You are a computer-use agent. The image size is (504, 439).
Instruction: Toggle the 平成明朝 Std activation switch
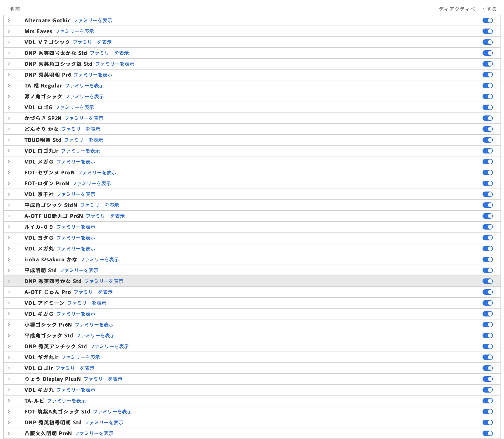(x=488, y=270)
